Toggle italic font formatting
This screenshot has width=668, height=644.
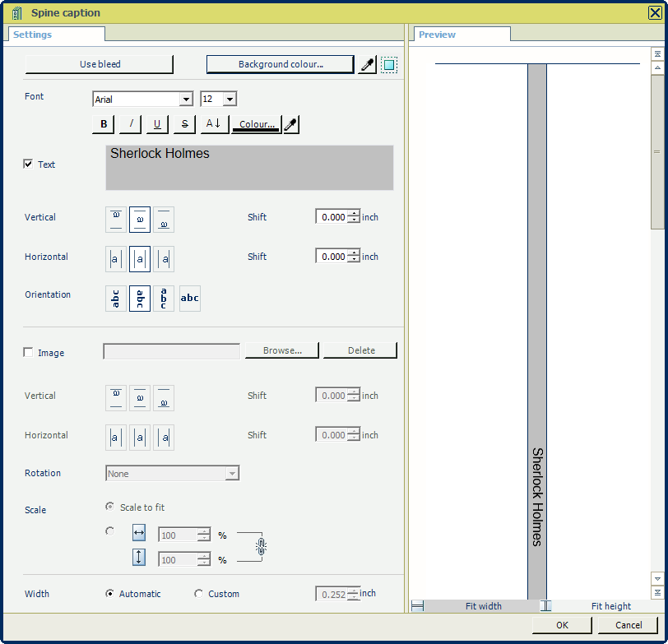[130, 124]
